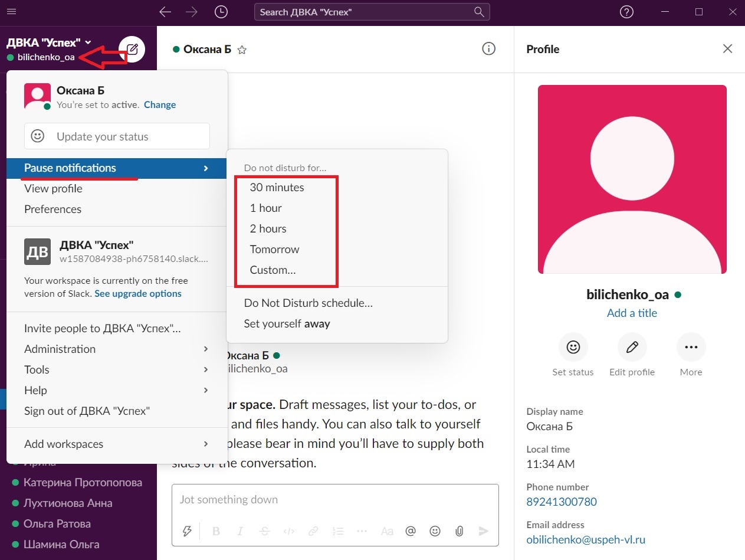745x560 pixels.
Task: Click the search magnifier icon
Action: point(479,12)
